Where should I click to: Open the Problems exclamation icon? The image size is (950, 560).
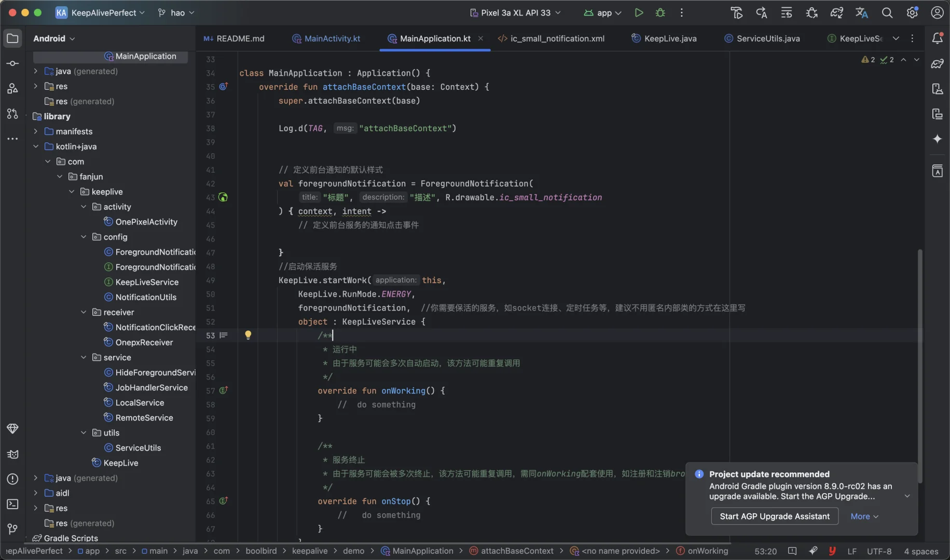(12, 479)
